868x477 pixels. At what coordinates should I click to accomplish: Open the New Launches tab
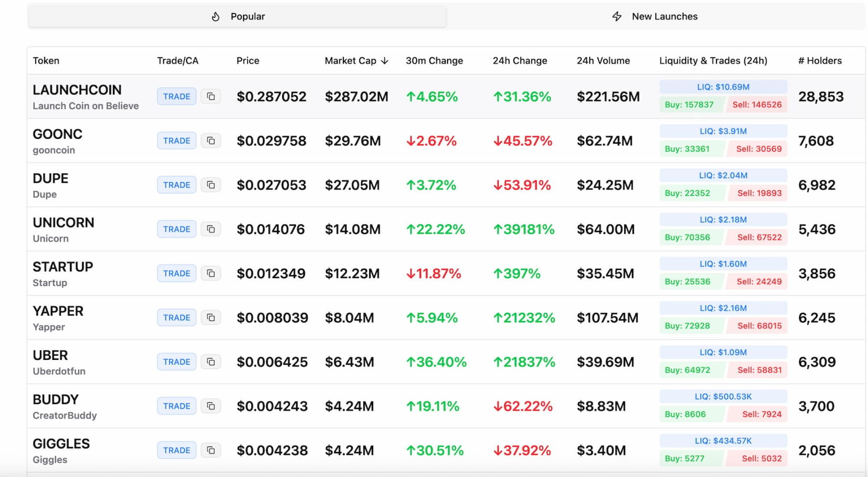click(x=655, y=16)
